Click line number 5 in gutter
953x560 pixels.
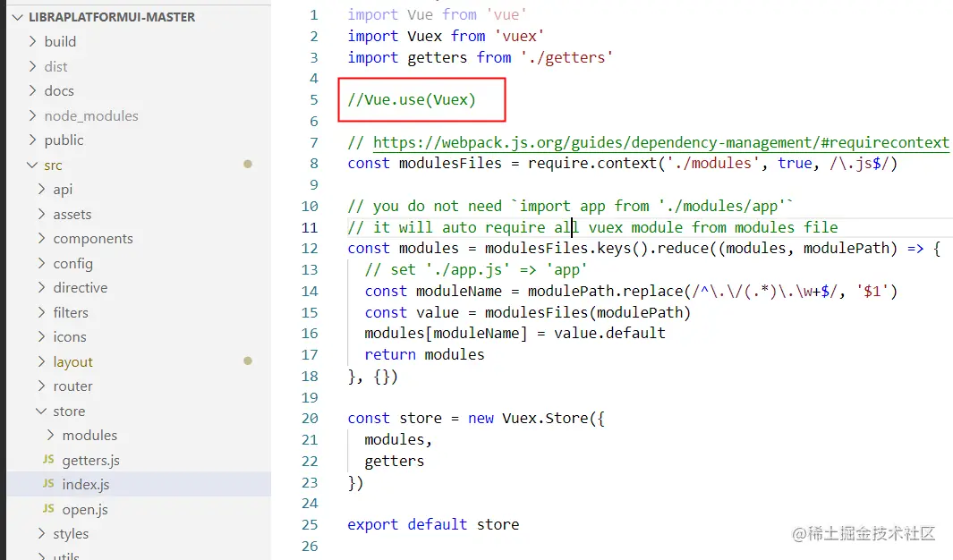[313, 99]
